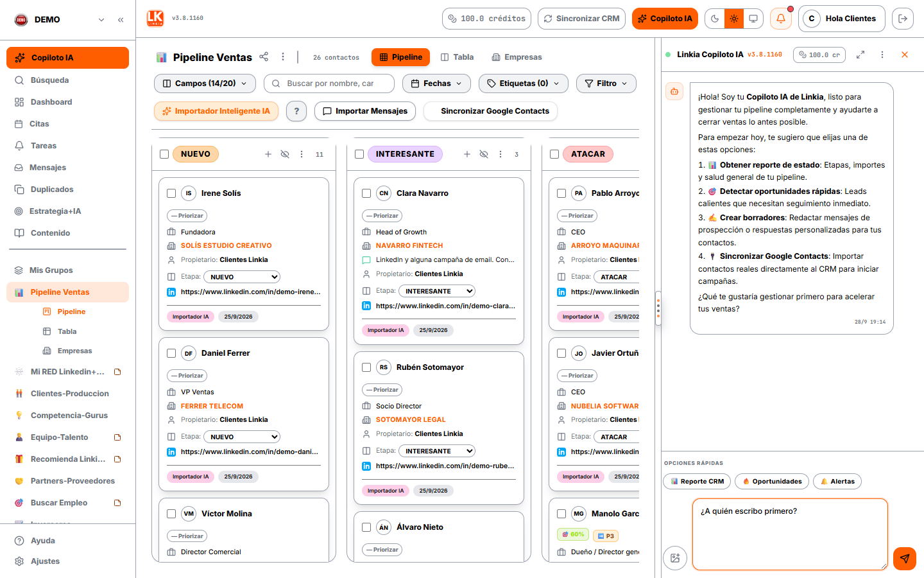The image size is (924, 578).
Task: Tick the Irene Solís card checkbox
Action: click(171, 193)
